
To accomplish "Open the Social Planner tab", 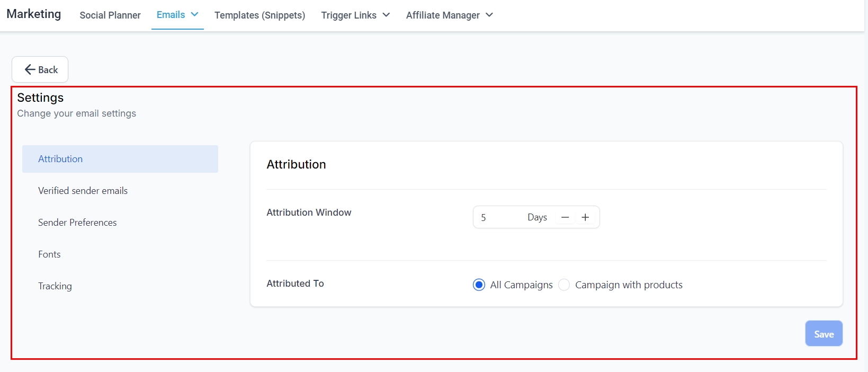I will (x=110, y=15).
